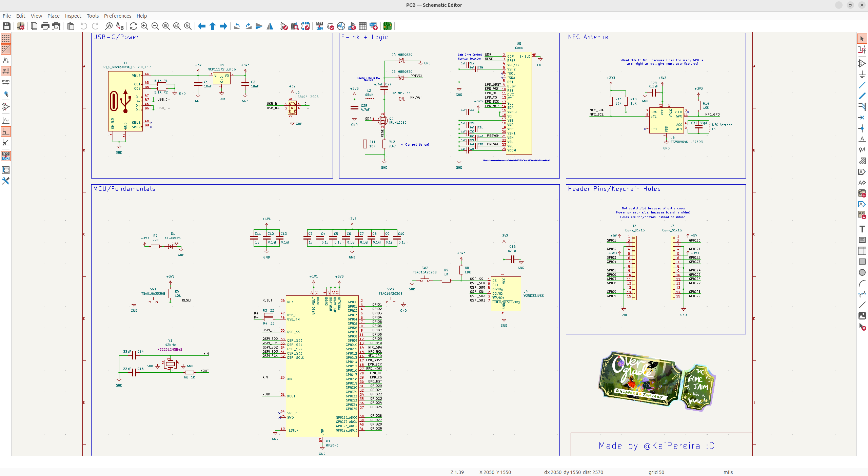Launch Annotate Schematic from top toolbar
Viewport: 868px width, 476px height.
[319, 26]
